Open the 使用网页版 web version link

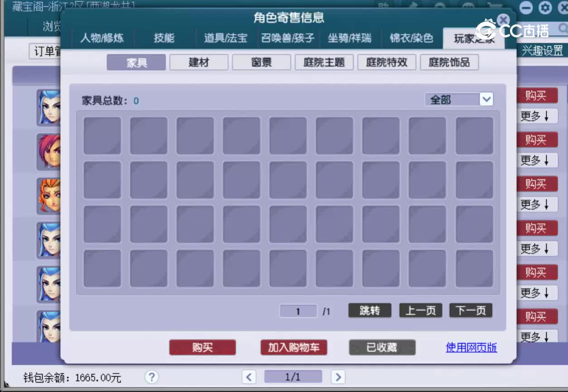point(470,347)
